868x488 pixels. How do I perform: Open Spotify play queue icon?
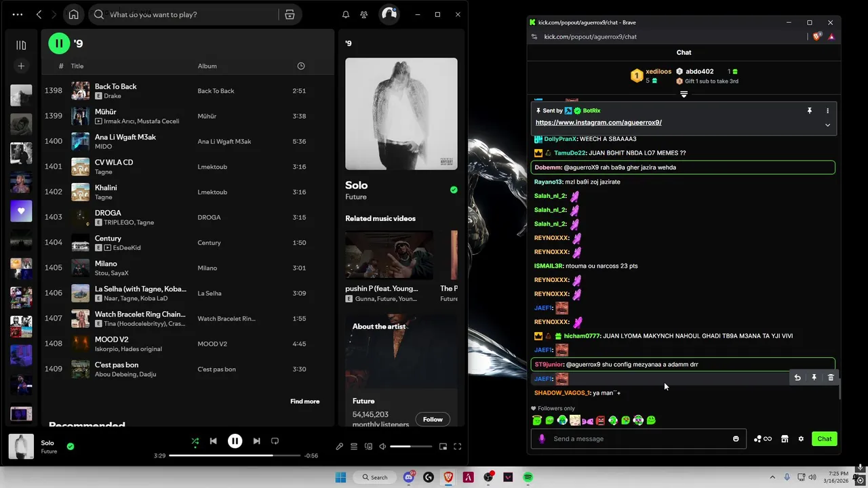click(x=354, y=447)
